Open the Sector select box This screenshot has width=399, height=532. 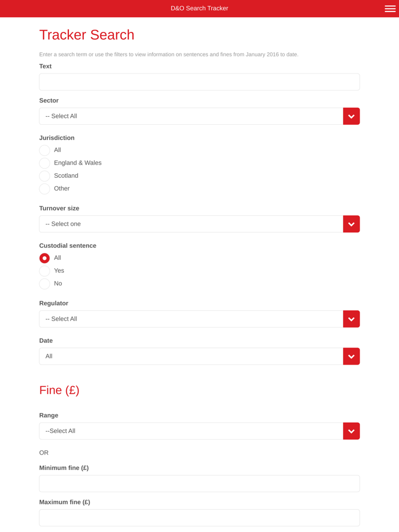[191, 116]
